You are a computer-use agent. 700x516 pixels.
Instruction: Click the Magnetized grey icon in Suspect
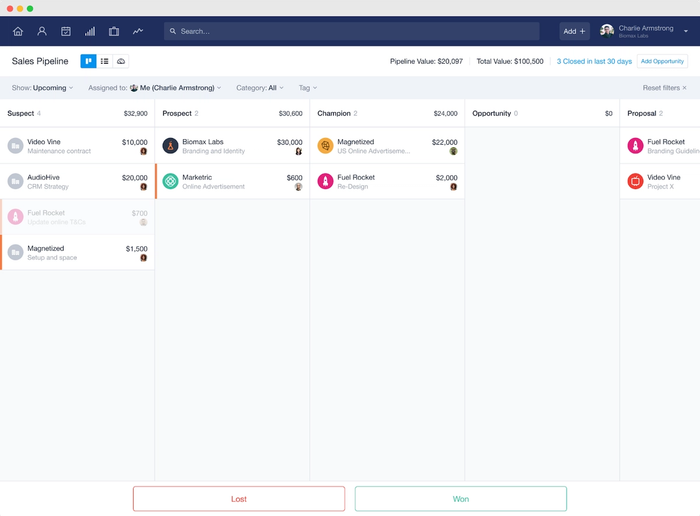pos(15,252)
